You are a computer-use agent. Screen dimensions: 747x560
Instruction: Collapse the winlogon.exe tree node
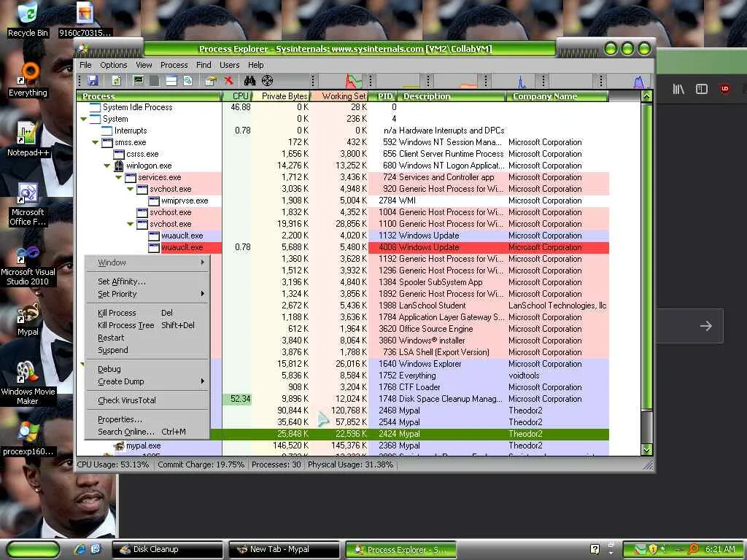tap(107, 166)
